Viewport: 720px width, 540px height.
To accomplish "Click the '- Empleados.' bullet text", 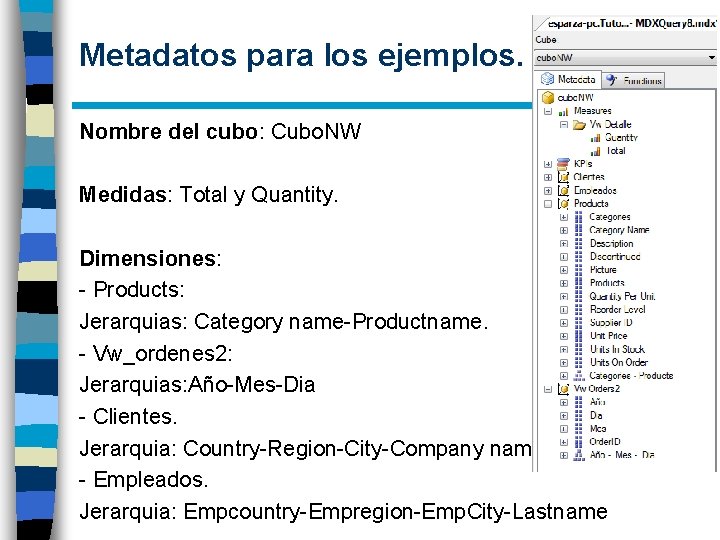I will click(144, 480).
